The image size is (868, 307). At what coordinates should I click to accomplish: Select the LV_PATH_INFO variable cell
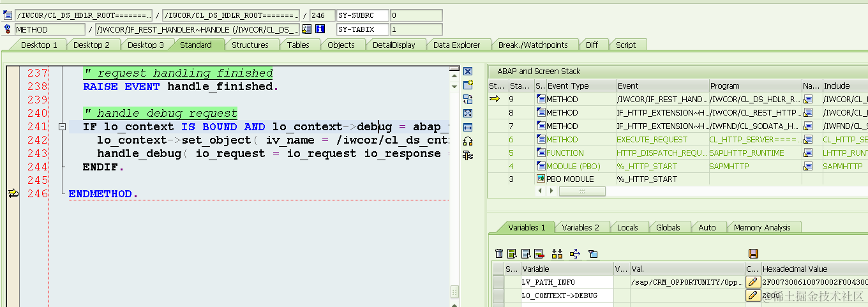point(567,282)
